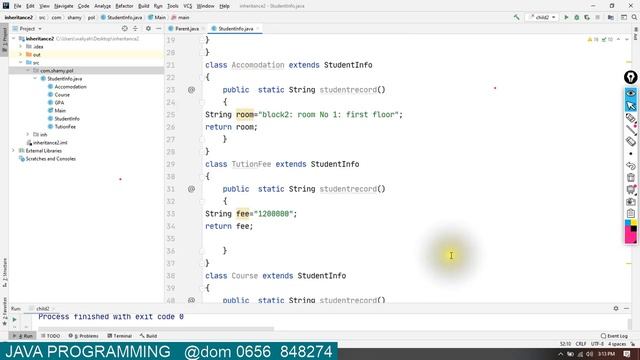The image size is (640, 360).
Task: Select TutionFee class in project tree
Action: click(x=65, y=127)
